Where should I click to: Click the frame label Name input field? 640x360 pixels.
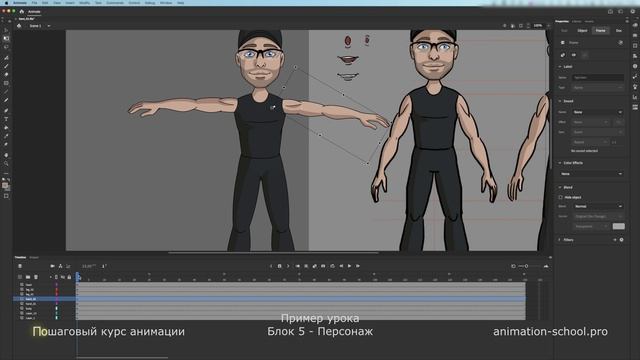pos(598,77)
